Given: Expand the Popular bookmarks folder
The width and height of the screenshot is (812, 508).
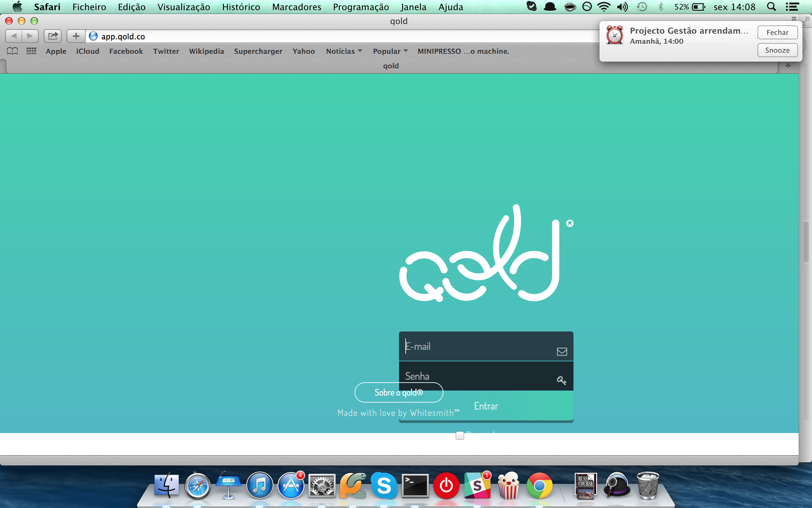Looking at the screenshot, I should [x=390, y=51].
